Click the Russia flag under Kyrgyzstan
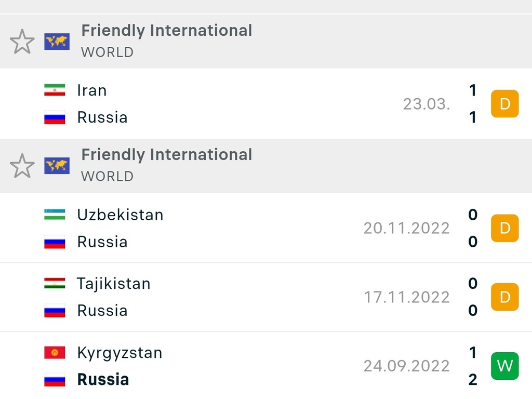 tap(55, 380)
